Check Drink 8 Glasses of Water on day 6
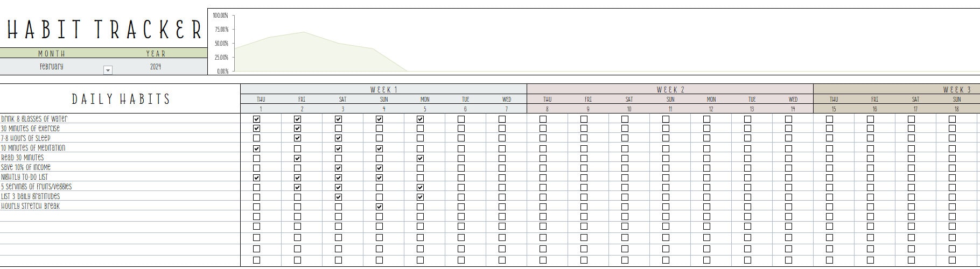 (x=461, y=119)
